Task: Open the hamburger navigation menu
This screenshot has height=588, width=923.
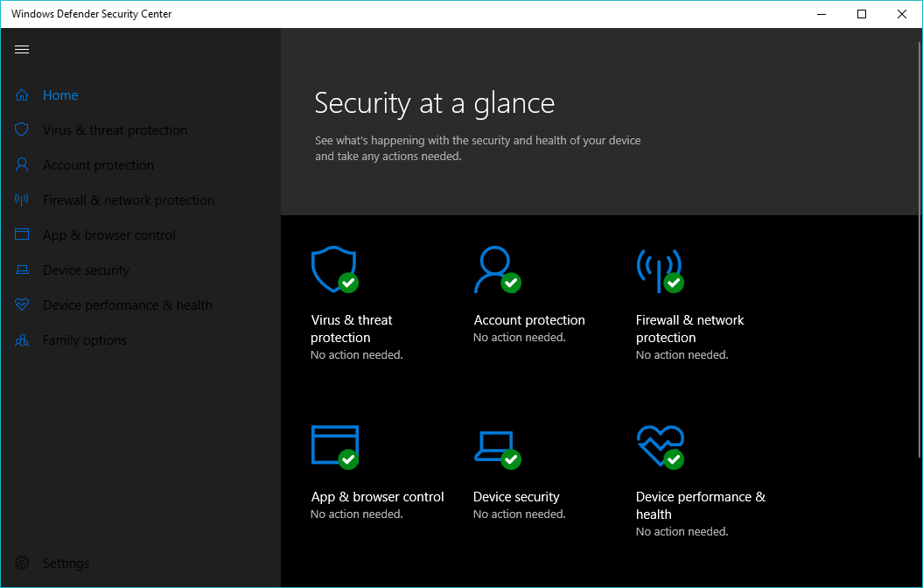Action: [x=22, y=50]
